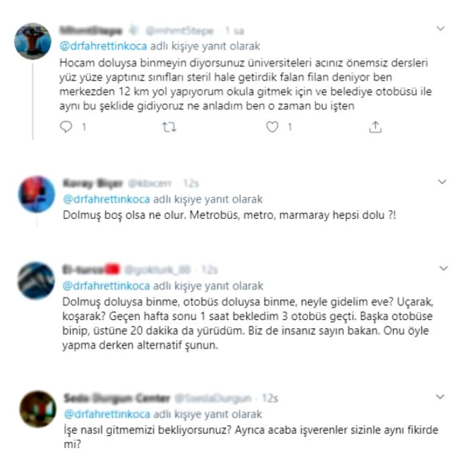Open @drfahrettinkoca link in first tweet

tap(103, 46)
